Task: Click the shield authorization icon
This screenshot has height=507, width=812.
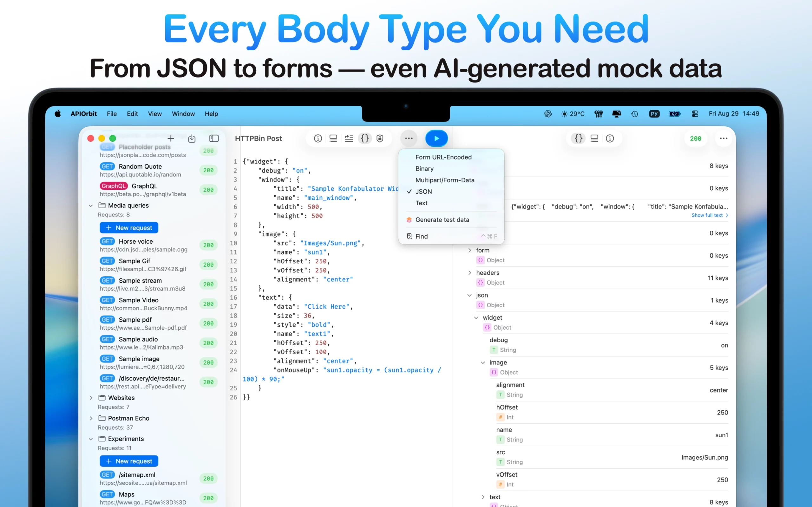Action: click(x=380, y=138)
